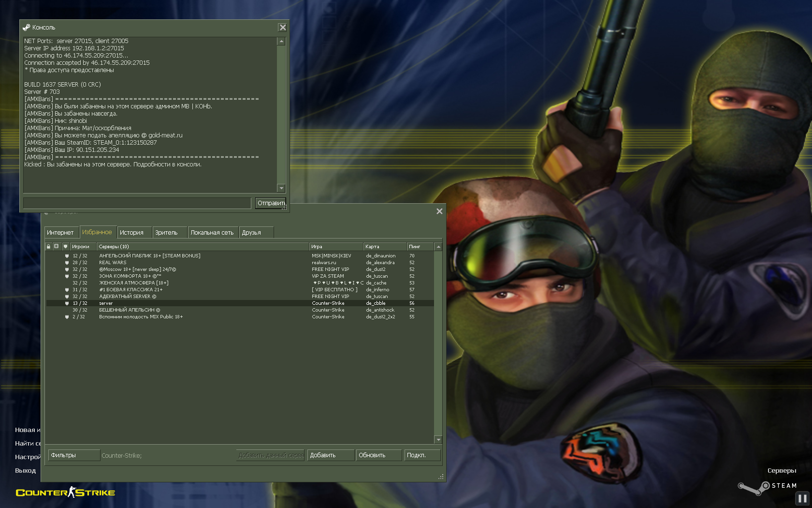
Task: Click the de_dinaunion map cell
Action: coord(381,256)
